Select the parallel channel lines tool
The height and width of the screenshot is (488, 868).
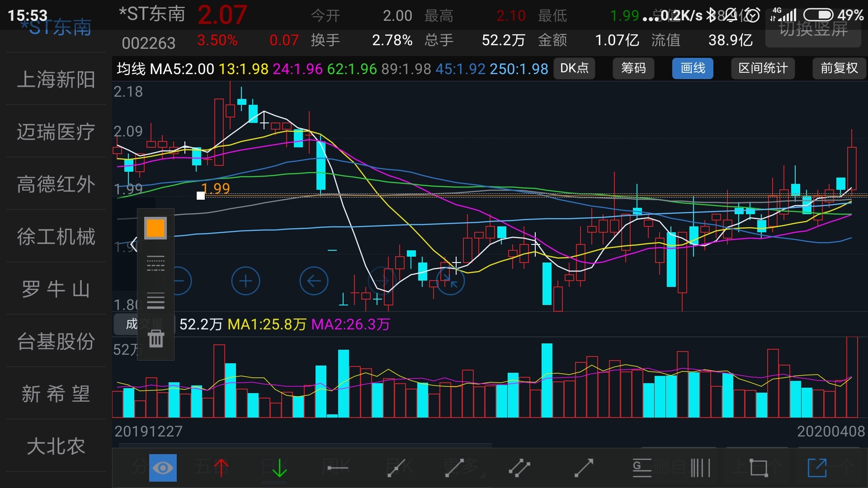(x=519, y=468)
